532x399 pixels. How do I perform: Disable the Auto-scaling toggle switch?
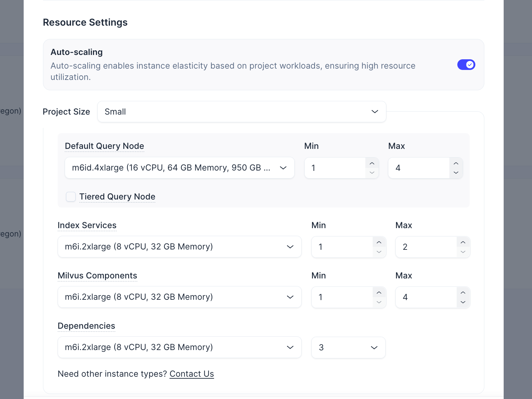pyautogui.click(x=466, y=65)
